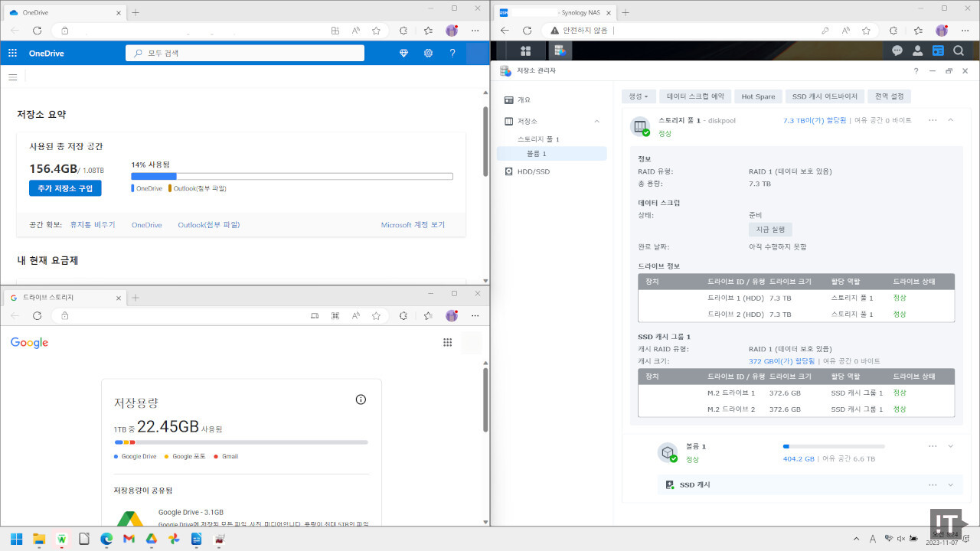Click the 지금 실행 scrubbing button
980x551 pixels.
point(769,230)
